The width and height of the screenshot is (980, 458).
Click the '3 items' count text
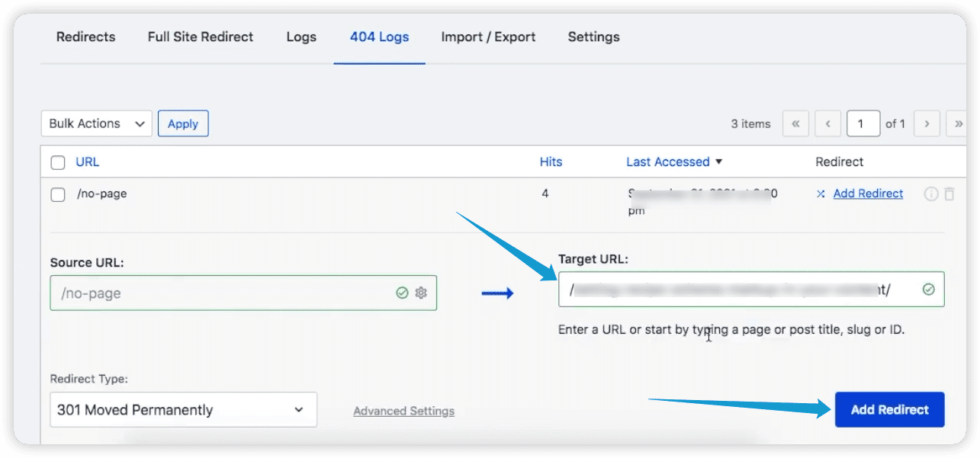coord(751,123)
